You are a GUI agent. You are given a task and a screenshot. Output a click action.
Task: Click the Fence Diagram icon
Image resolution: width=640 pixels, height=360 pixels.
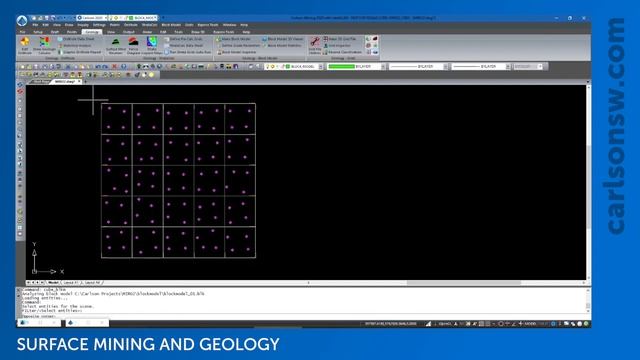[133, 45]
